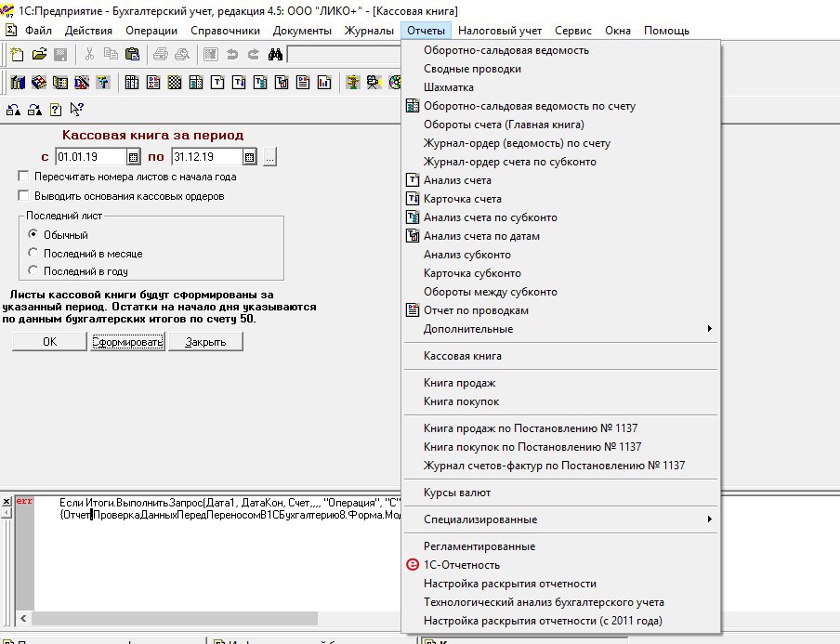This screenshot has height=644, width=840.
Task: Select Последний в году radio button
Action: point(33,270)
